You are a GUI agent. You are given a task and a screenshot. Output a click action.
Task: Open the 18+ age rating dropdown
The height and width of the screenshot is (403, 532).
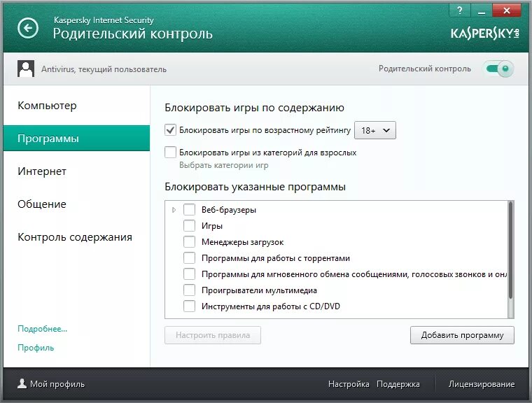click(x=375, y=130)
